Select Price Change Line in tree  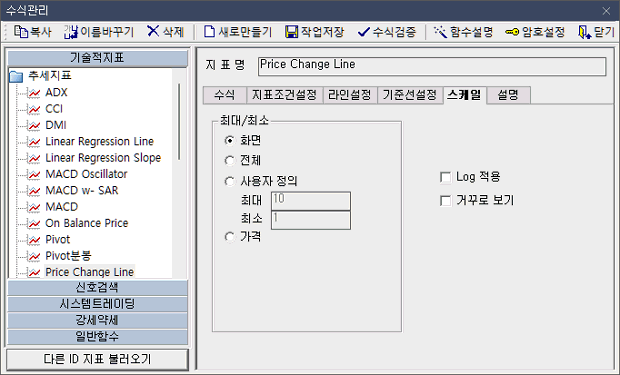[x=90, y=272]
